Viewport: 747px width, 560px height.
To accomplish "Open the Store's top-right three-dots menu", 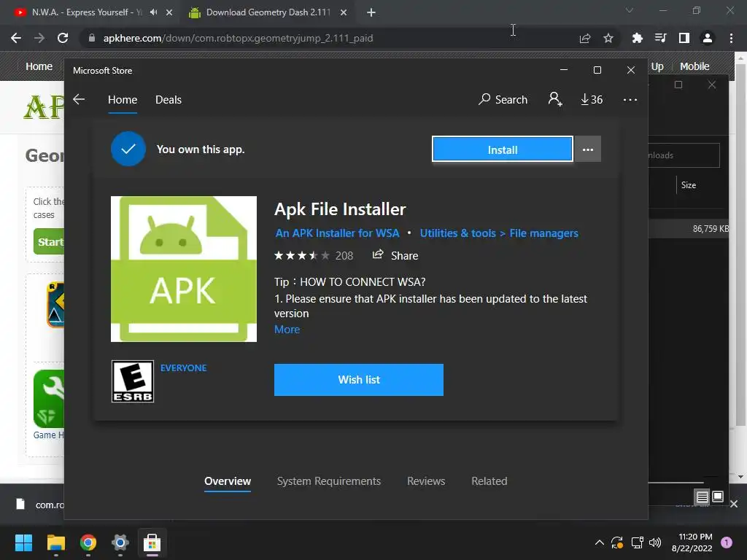I will (630, 99).
